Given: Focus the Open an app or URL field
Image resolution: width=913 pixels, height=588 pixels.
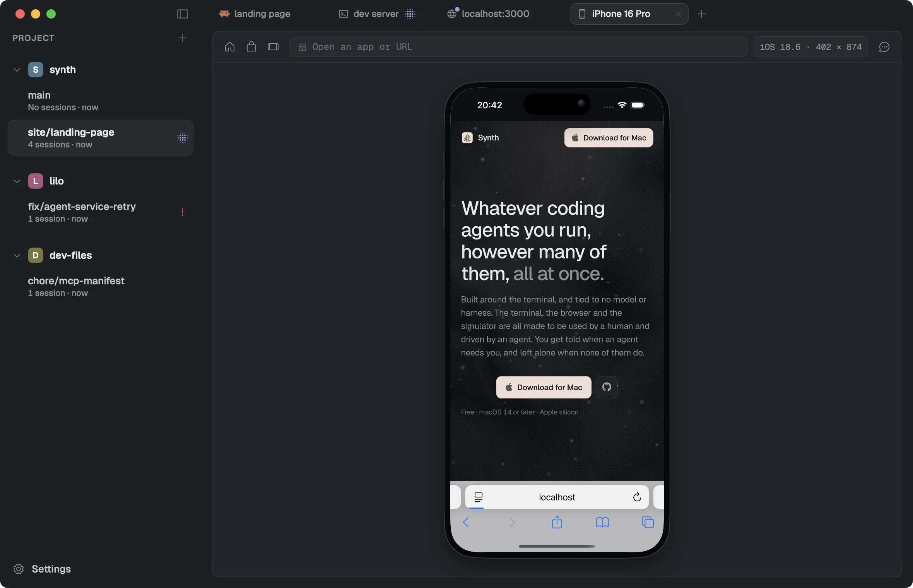Looking at the screenshot, I should (x=518, y=47).
